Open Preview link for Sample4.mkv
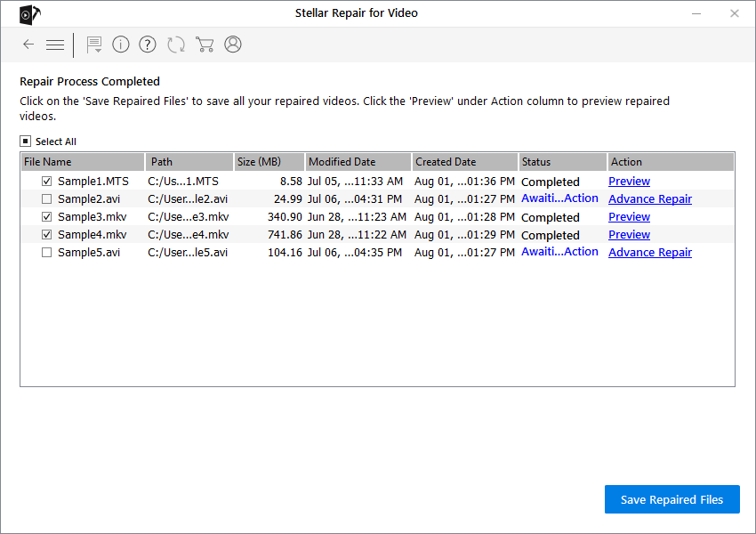This screenshot has height=534, width=756. pos(629,235)
